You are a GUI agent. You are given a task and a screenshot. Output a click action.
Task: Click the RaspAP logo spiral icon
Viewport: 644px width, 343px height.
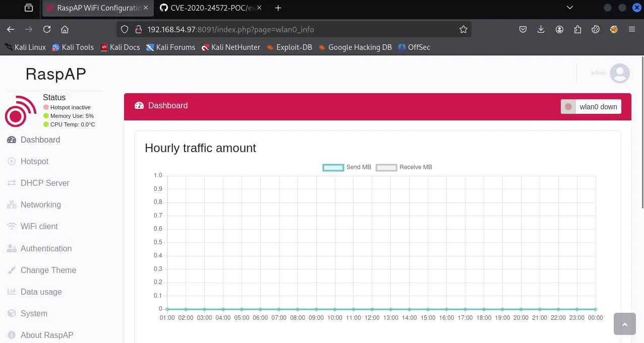[x=20, y=111]
